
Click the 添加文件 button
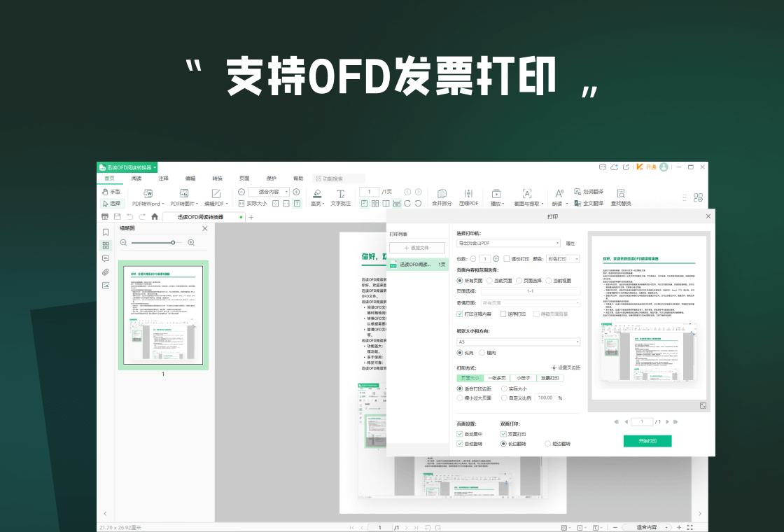click(x=415, y=248)
